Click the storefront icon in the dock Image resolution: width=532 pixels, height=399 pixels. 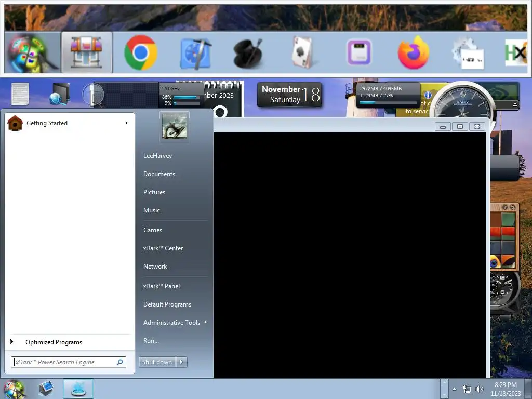(x=87, y=52)
